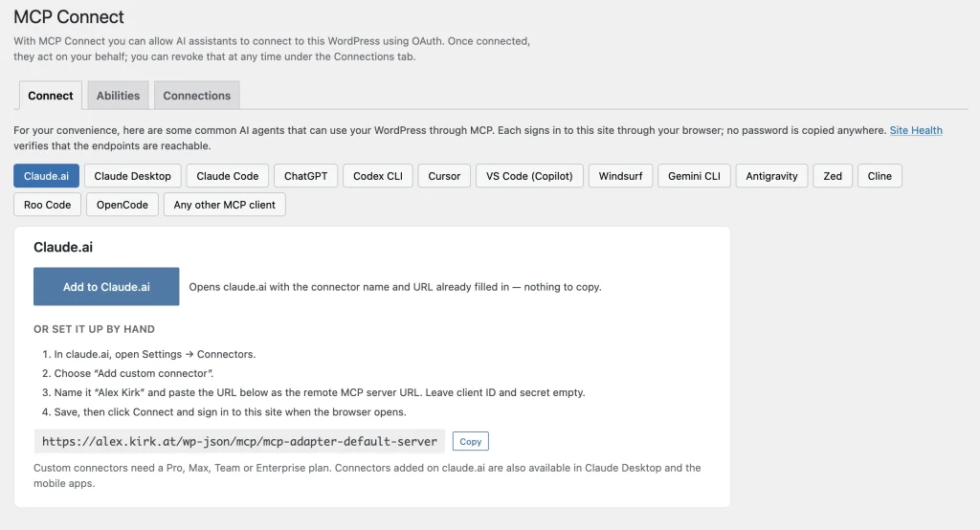The height and width of the screenshot is (530, 980).
Task: Pick the ChatGPT client button
Action: tap(305, 176)
